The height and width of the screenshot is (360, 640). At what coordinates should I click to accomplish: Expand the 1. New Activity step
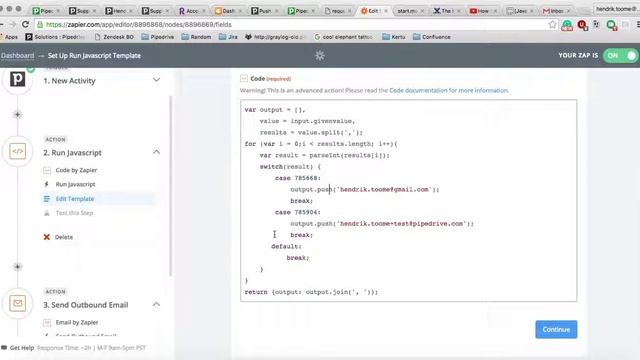tap(156, 80)
